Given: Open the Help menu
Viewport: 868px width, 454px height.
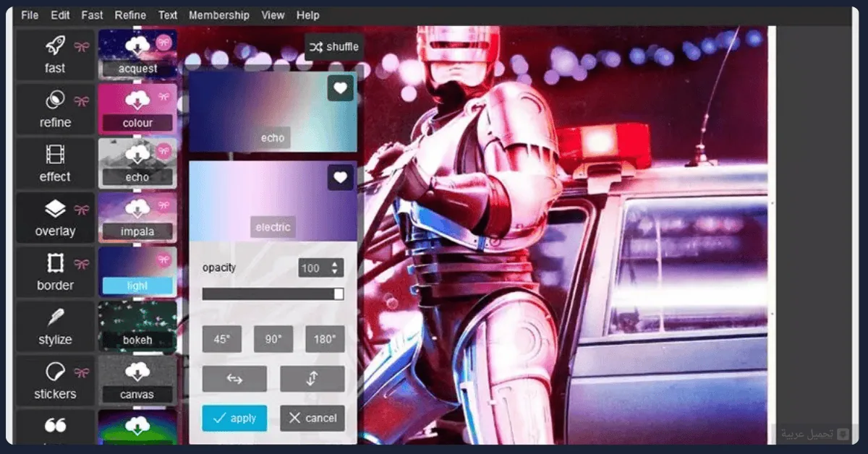Looking at the screenshot, I should 308,15.
